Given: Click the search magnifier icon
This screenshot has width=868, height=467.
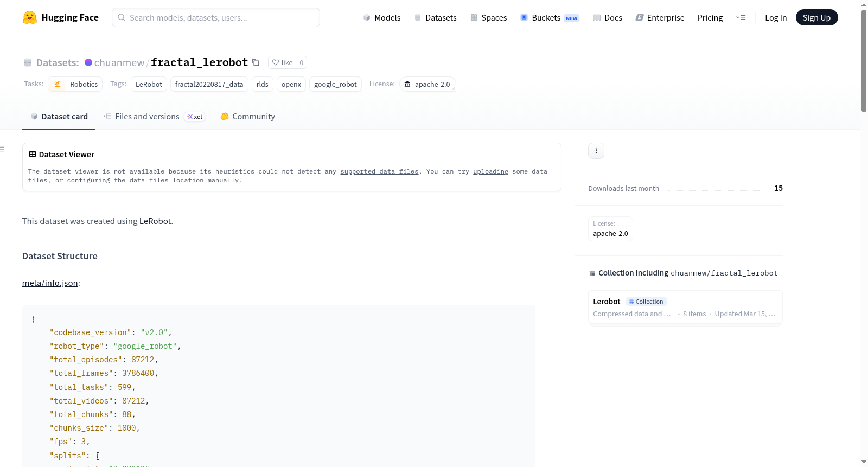Looking at the screenshot, I should (x=122, y=17).
